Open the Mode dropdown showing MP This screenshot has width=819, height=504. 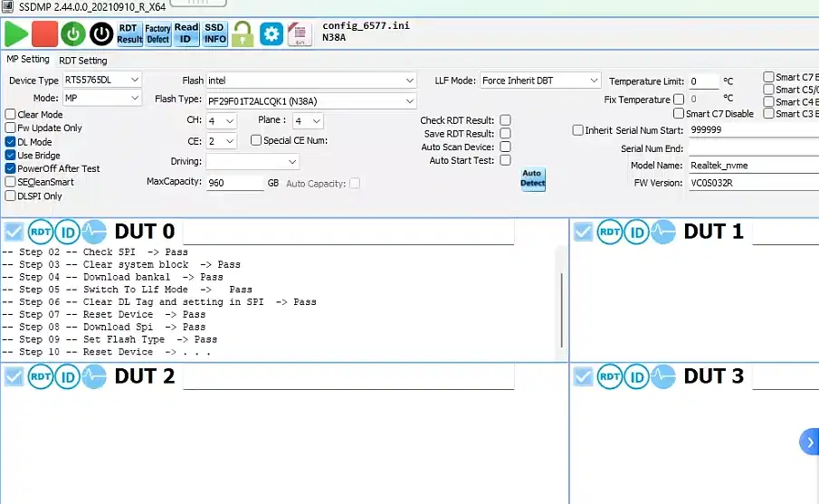[x=102, y=98]
